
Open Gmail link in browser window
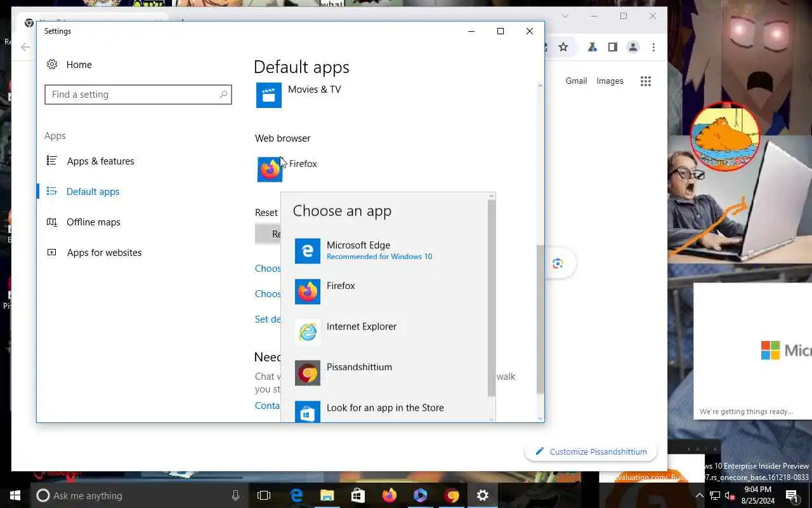576,81
